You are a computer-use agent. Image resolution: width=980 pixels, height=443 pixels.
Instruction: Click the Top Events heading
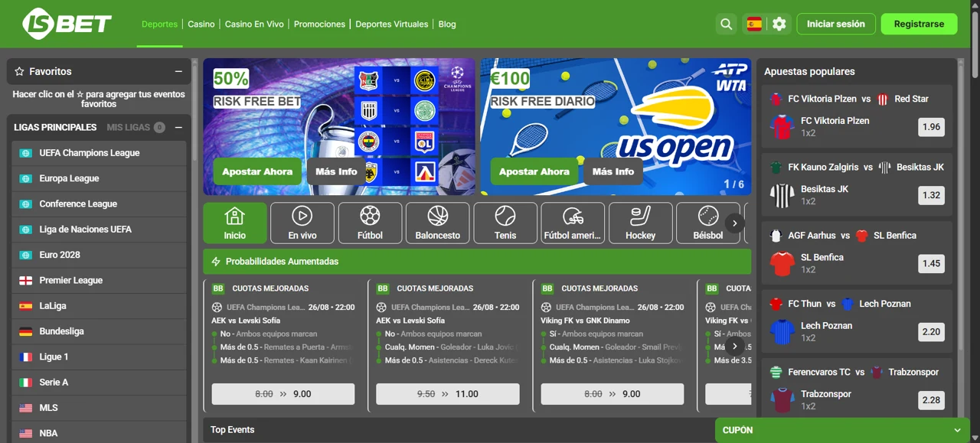[233, 430]
